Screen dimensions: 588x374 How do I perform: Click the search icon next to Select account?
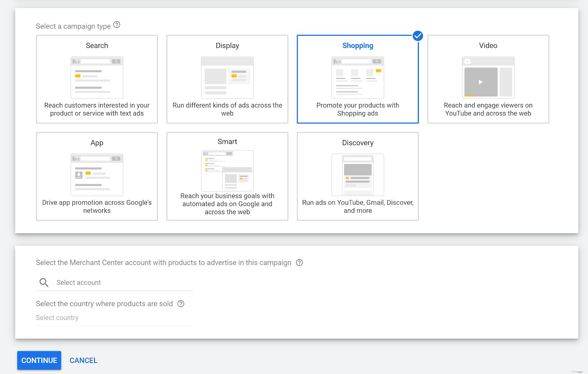point(44,283)
